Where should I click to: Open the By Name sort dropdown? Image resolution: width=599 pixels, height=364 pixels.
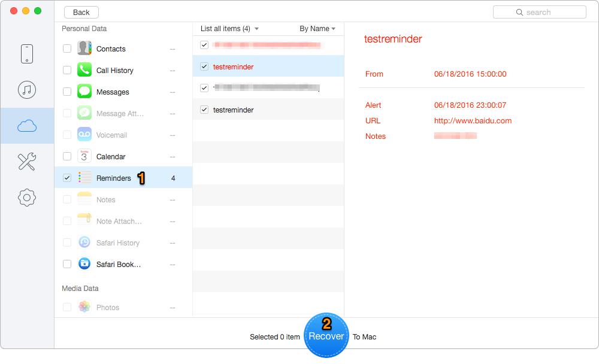pos(317,29)
